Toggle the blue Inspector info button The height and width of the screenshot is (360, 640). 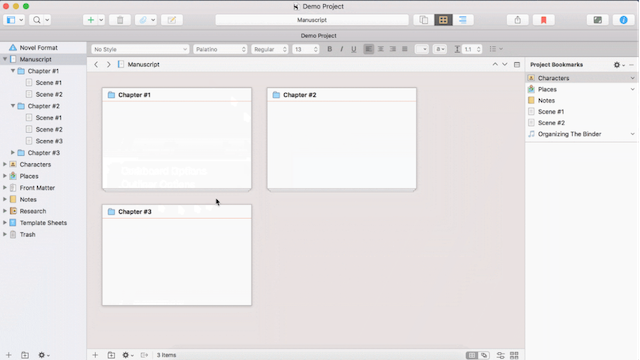pyautogui.click(x=623, y=20)
